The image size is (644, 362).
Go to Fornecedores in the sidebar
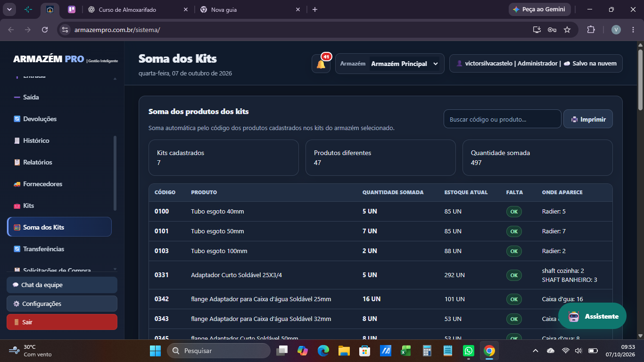(59, 184)
